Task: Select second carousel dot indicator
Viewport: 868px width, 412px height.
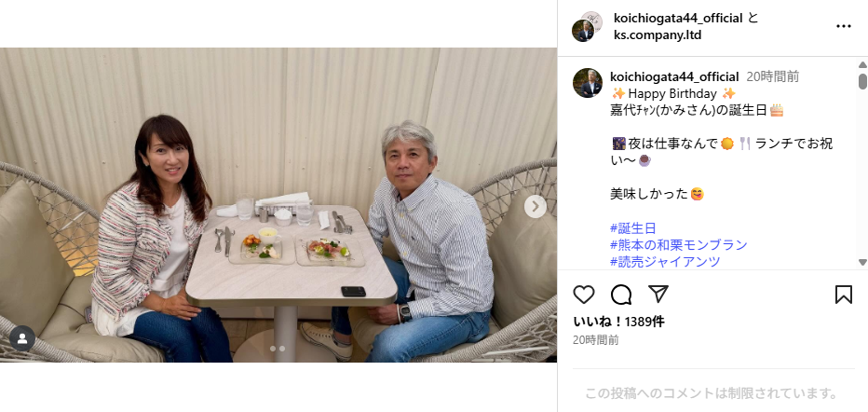Action: point(282,349)
